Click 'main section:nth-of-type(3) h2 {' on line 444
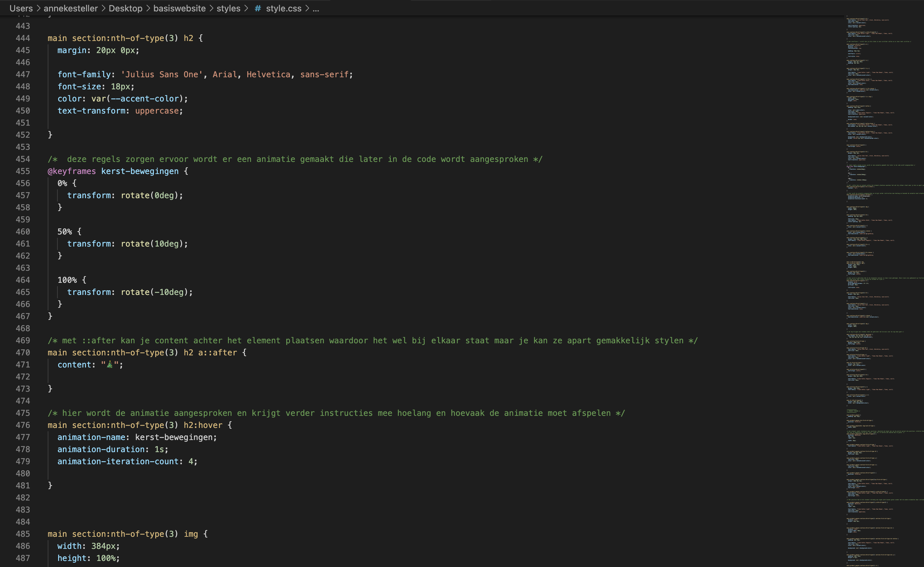 point(125,38)
